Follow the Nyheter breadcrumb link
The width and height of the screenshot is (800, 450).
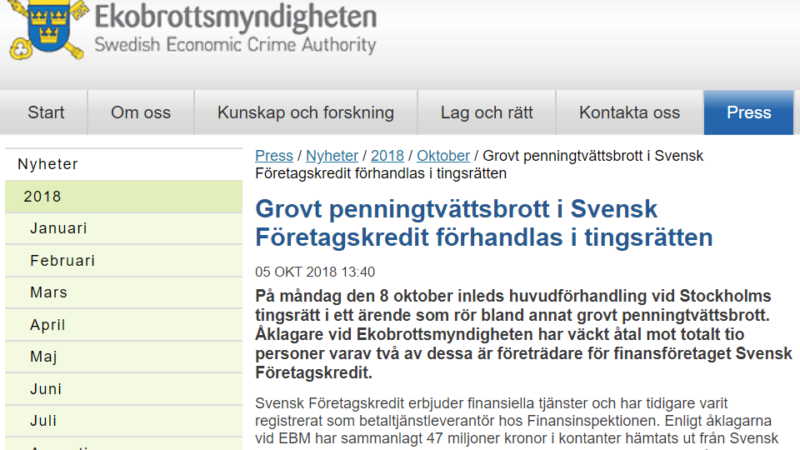coord(332,156)
